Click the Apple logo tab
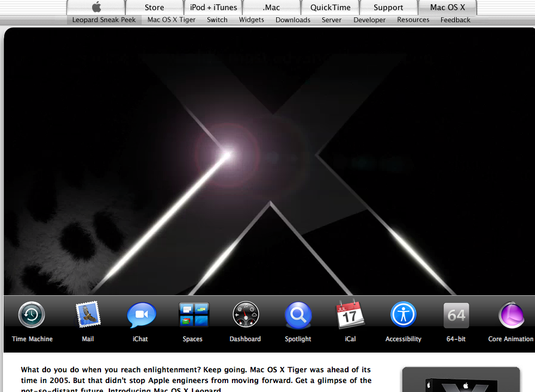This screenshot has height=392, width=535. coord(96,7)
